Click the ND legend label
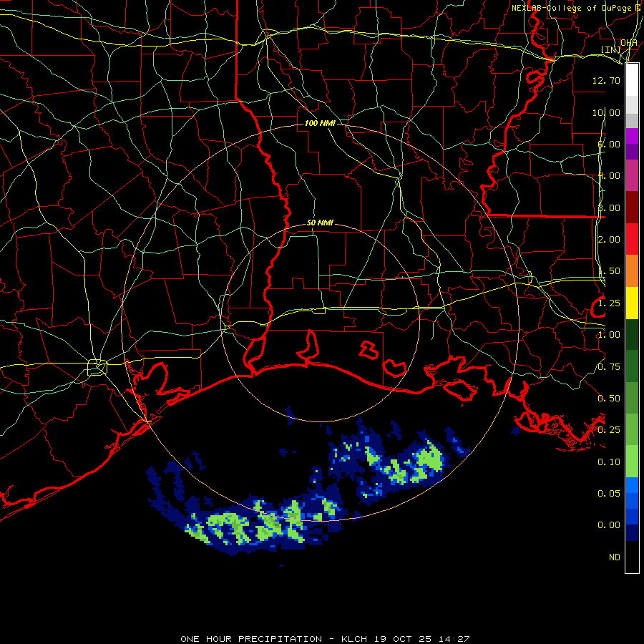Image resolution: width=644 pixels, height=644 pixels. (x=615, y=557)
